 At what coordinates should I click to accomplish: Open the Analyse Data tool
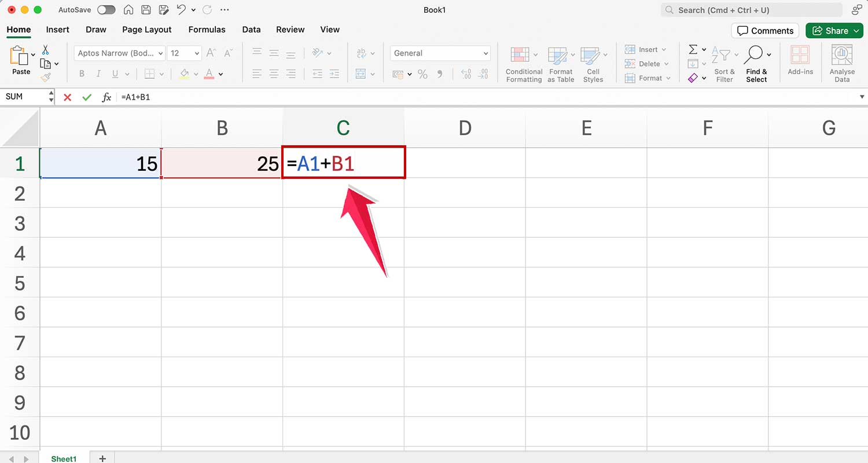[x=842, y=61]
